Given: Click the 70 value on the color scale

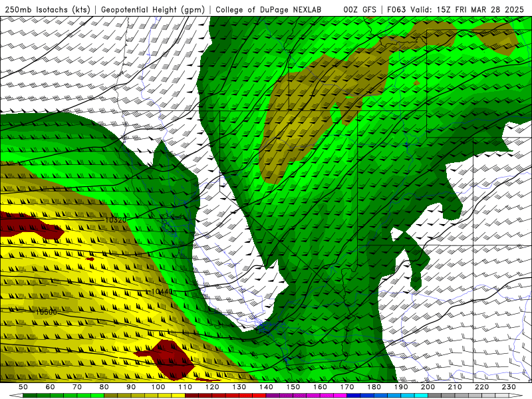Looking at the screenshot, I should 77,387.
